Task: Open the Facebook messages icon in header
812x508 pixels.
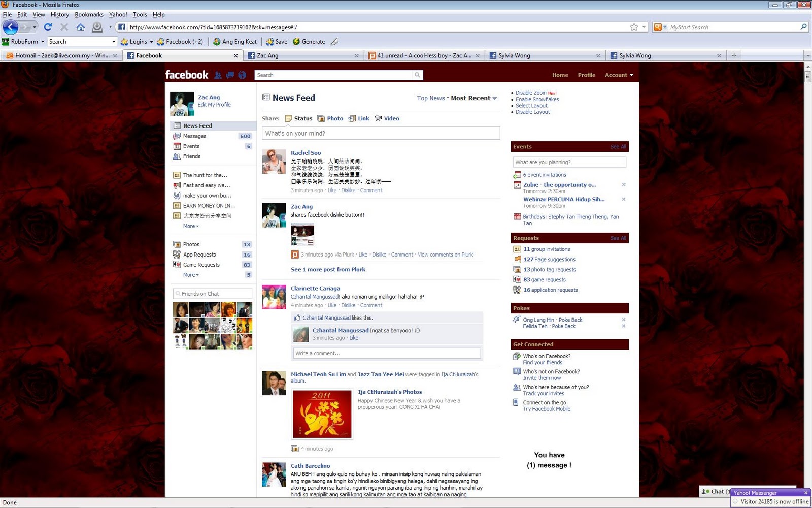Action: (230, 75)
